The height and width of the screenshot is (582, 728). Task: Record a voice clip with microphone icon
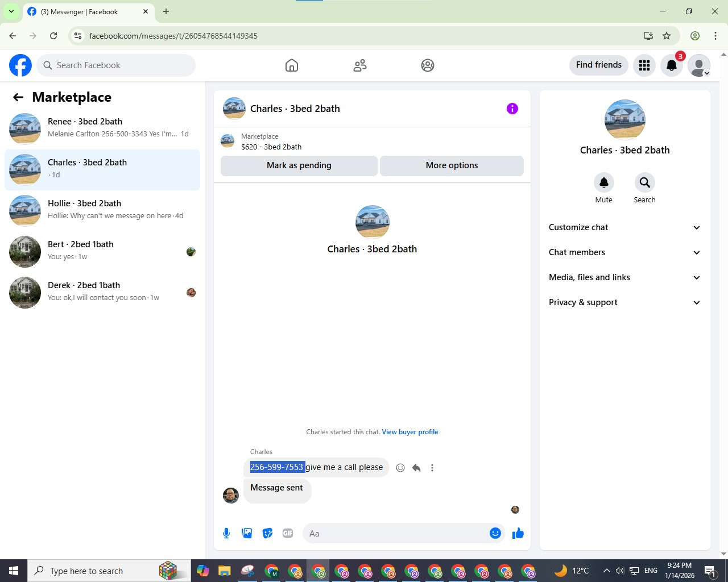(x=226, y=533)
